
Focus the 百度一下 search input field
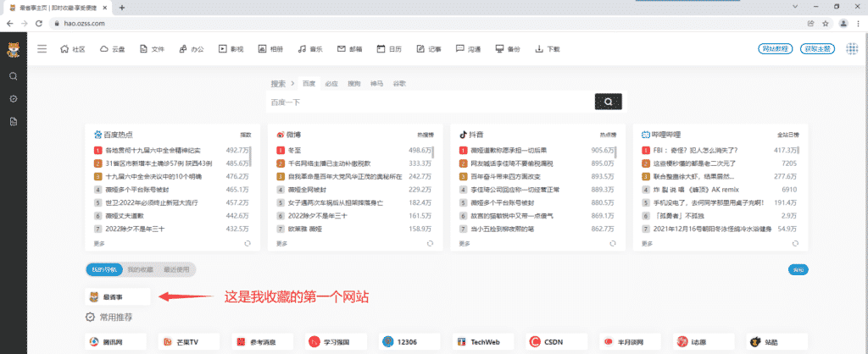point(430,102)
